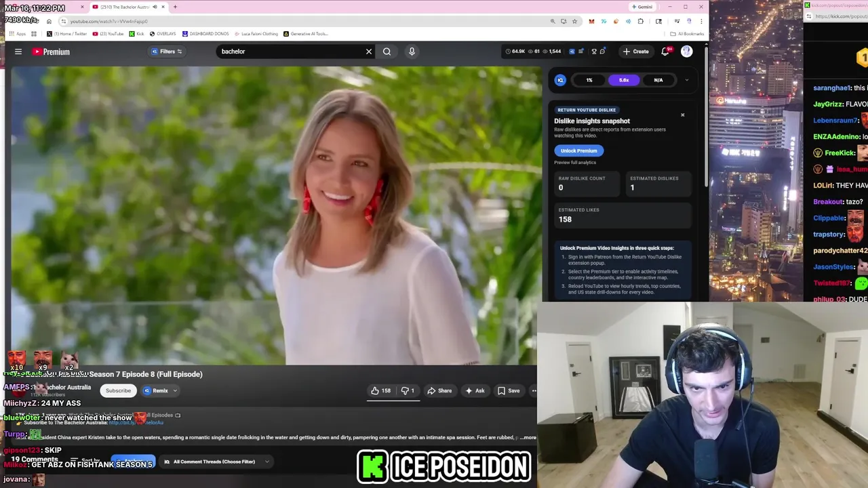Bookmark this page with the star icon
This screenshot has height=488, width=868.
(x=574, y=21)
